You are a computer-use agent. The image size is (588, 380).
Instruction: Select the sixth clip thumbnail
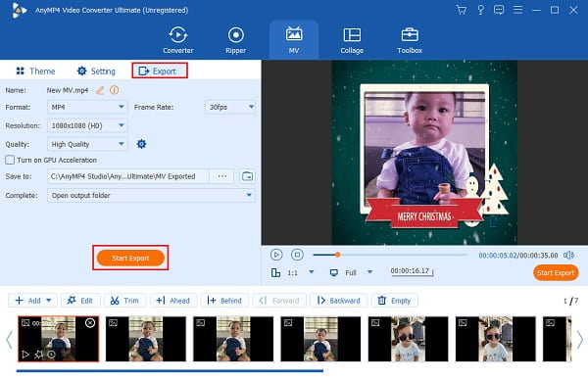(495, 339)
